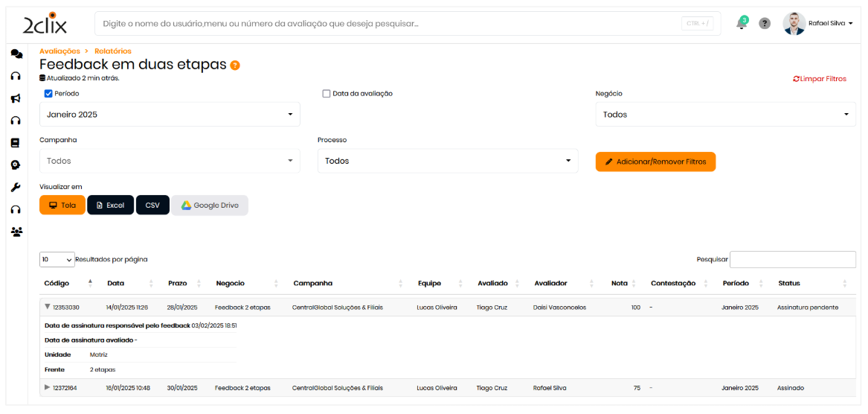Open the wrench tools sidebar icon

(x=16, y=188)
